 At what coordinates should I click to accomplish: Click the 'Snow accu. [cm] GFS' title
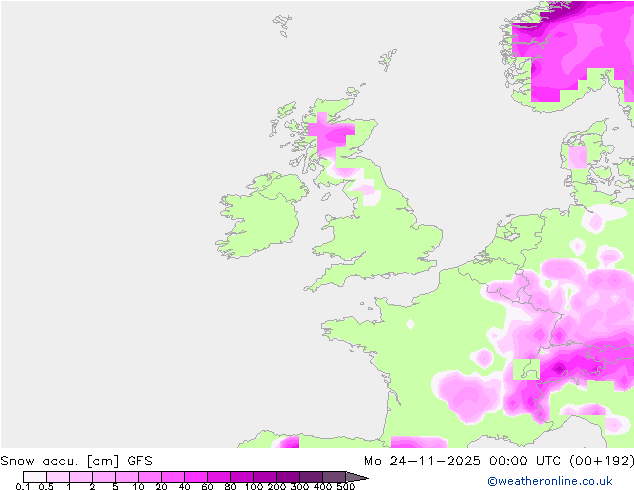(x=76, y=461)
